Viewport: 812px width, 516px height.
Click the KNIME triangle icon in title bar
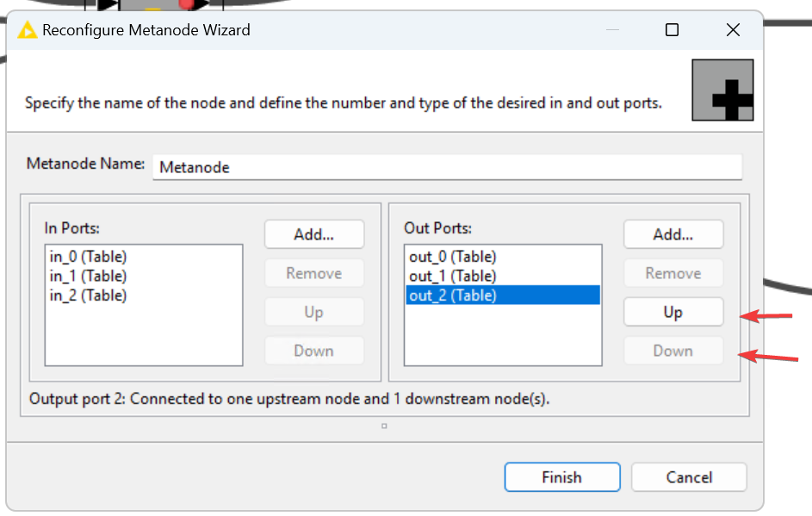tap(28, 30)
